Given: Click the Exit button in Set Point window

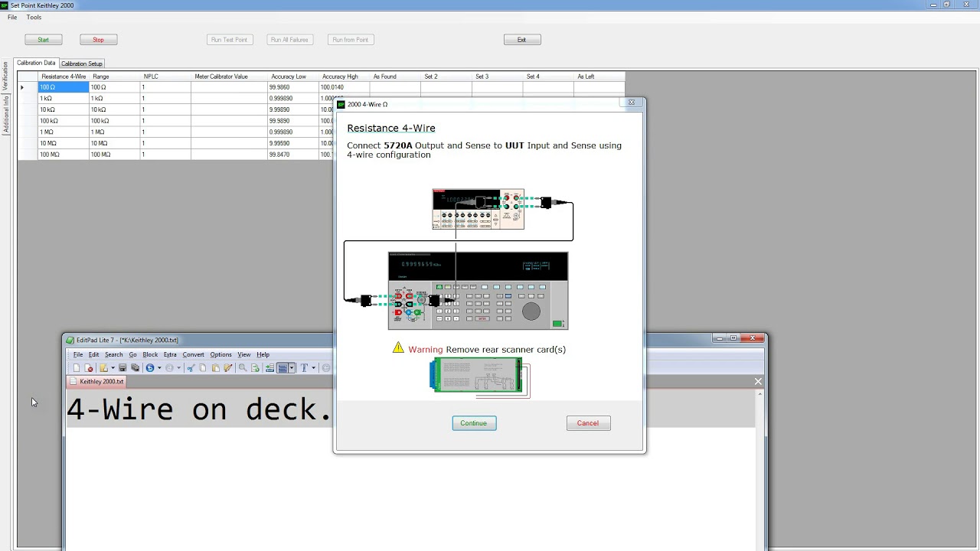Looking at the screenshot, I should click(x=522, y=40).
